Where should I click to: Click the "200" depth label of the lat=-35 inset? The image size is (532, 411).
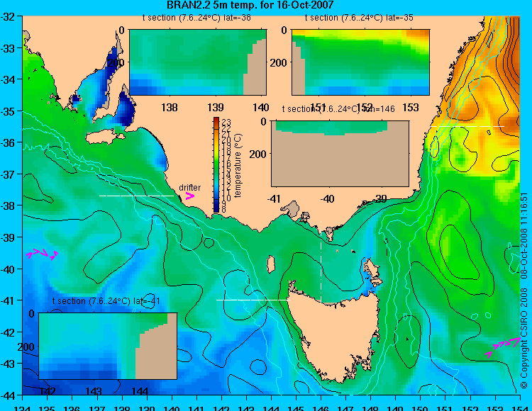[279, 62]
